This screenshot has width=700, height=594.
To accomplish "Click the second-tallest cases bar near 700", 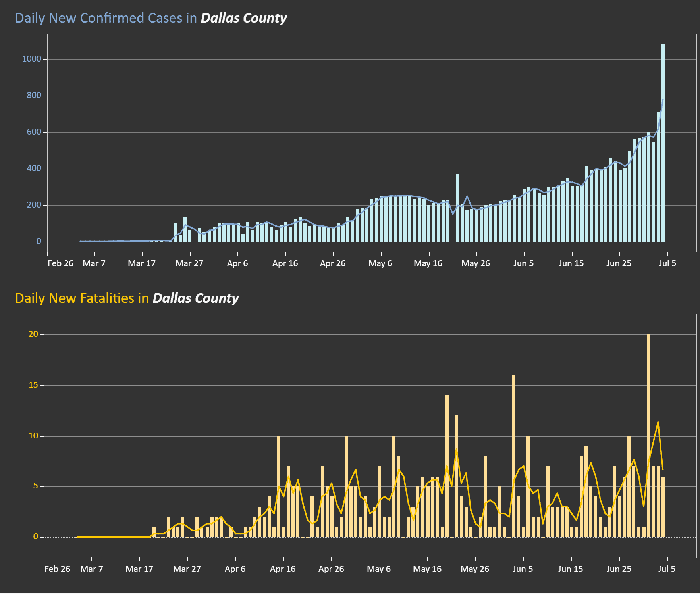I will tap(658, 177).
